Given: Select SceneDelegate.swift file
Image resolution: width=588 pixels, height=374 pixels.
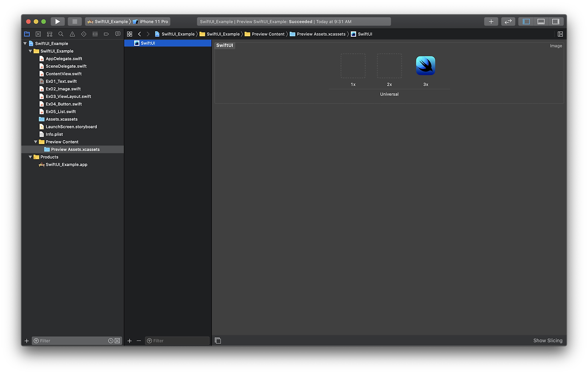Looking at the screenshot, I should 66,66.
